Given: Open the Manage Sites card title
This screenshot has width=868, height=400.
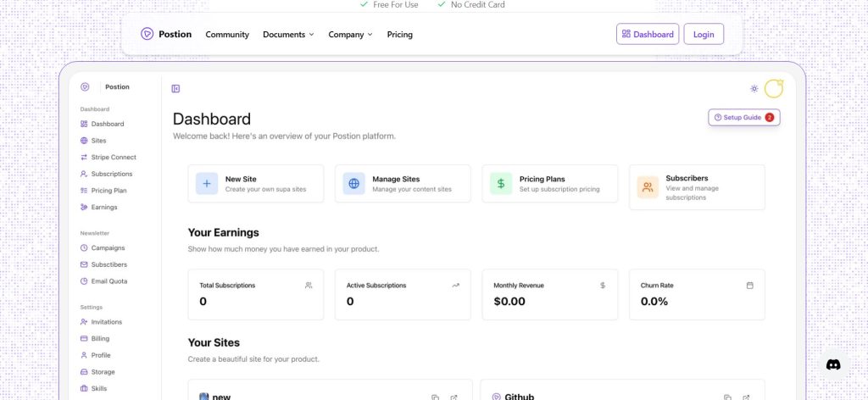Looking at the screenshot, I should pos(397,180).
